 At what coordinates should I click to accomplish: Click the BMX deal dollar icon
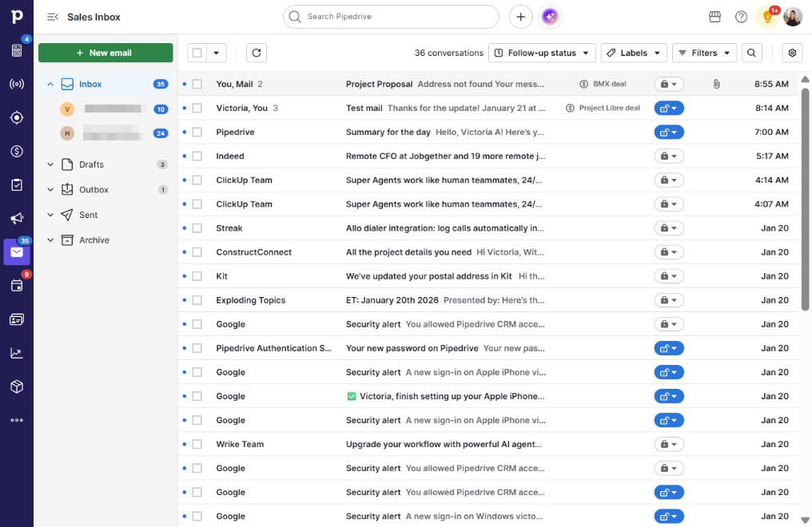[x=583, y=84]
